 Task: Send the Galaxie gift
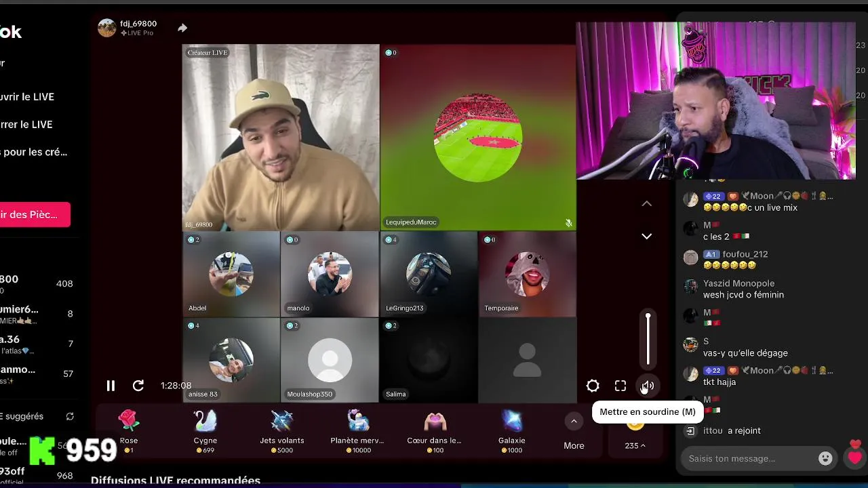pyautogui.click(x=512, y=430)
